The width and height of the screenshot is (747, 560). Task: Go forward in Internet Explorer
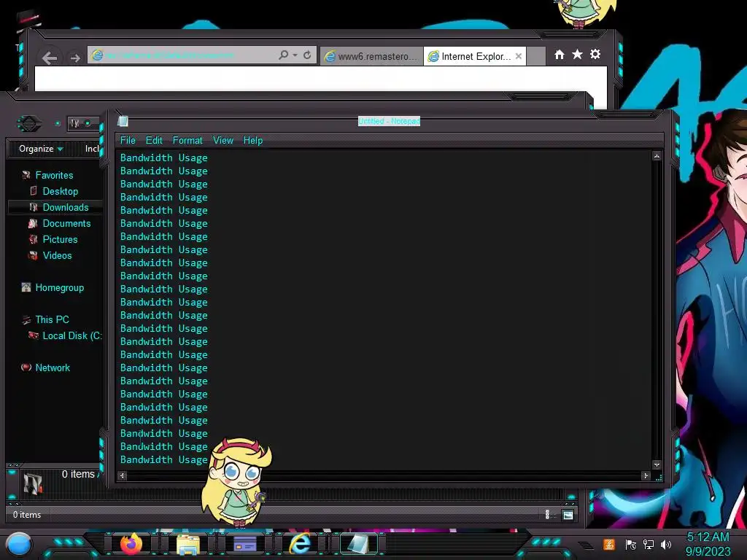75,58
